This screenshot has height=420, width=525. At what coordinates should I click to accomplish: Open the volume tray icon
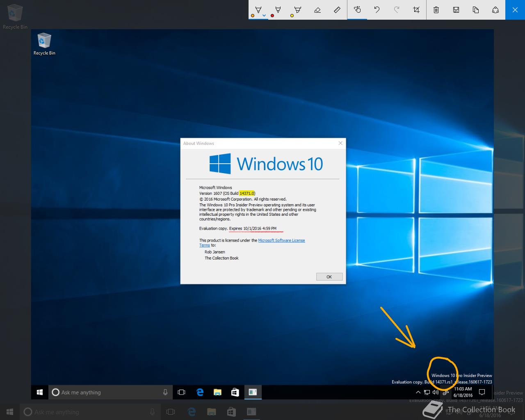436,393
